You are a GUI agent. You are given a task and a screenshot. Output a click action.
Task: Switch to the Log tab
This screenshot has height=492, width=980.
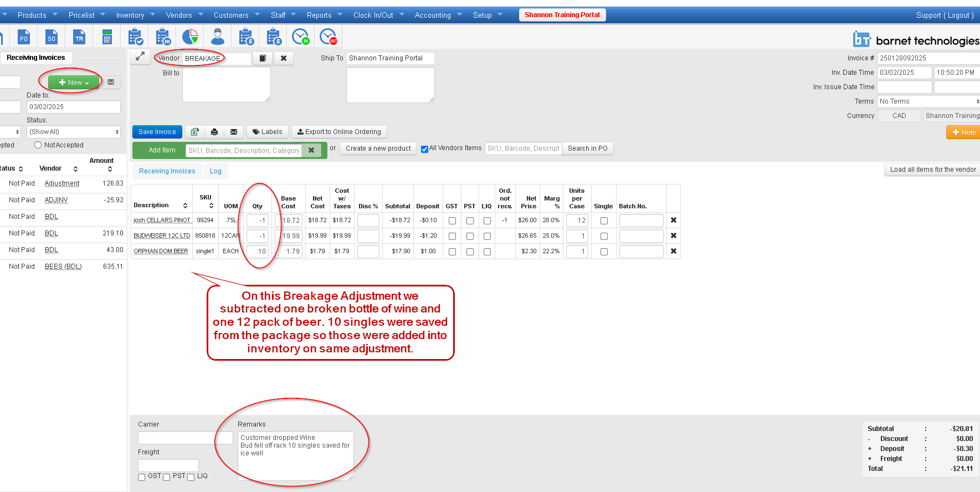(x=216, y=171)
